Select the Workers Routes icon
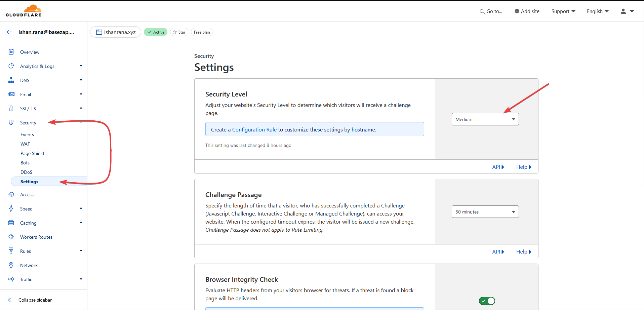 tap(11, 237)
